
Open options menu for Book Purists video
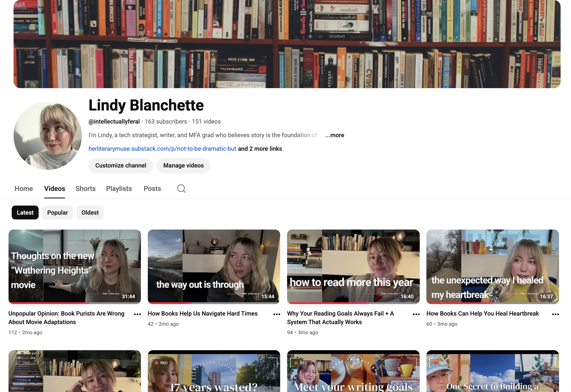tap(137, 314)
